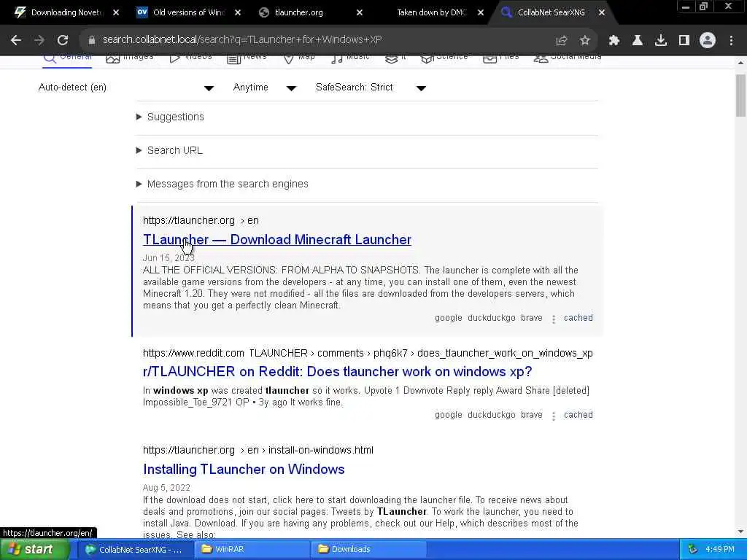Show downloads from the toolbar arrow icon
This screenshot has height=560, width=747.
[x=661, y=41]
